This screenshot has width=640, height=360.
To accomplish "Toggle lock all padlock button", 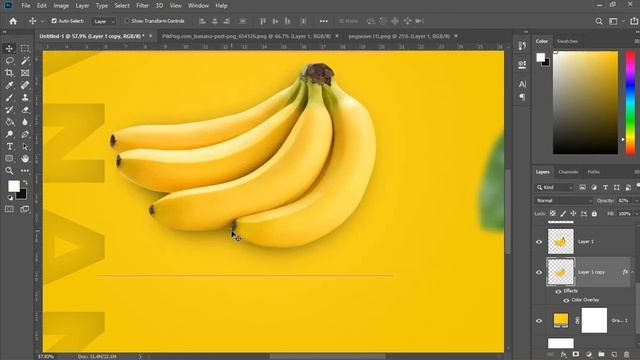I will [594, 213].
